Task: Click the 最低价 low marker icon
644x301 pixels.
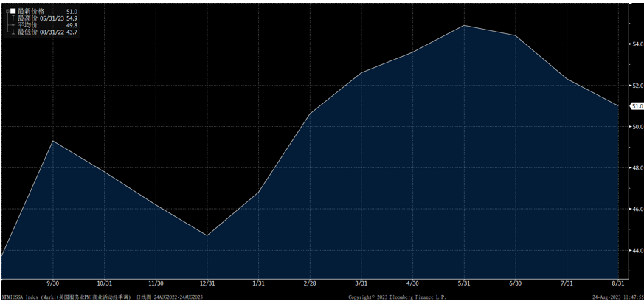Action: (13, 32)
